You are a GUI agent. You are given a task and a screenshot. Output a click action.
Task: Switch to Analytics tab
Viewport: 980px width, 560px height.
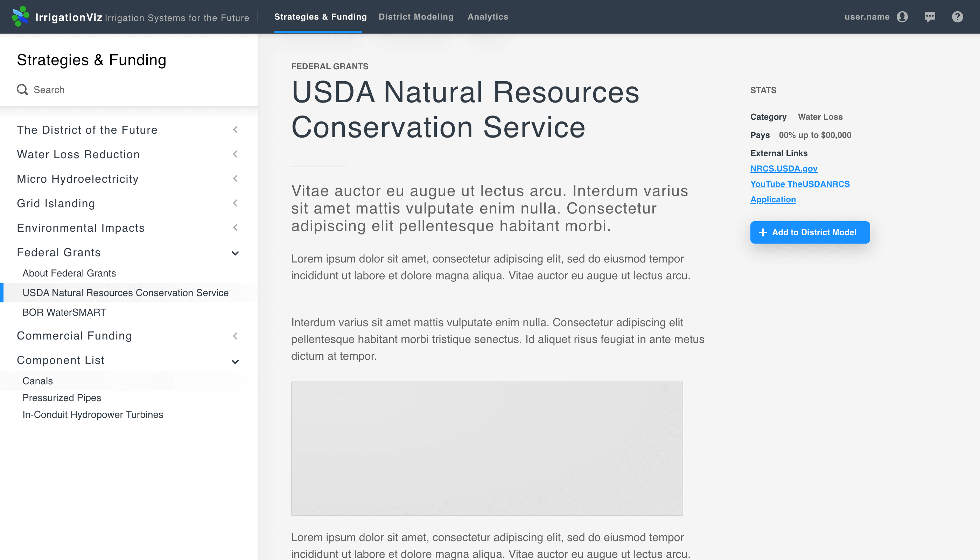click(488, 16)
